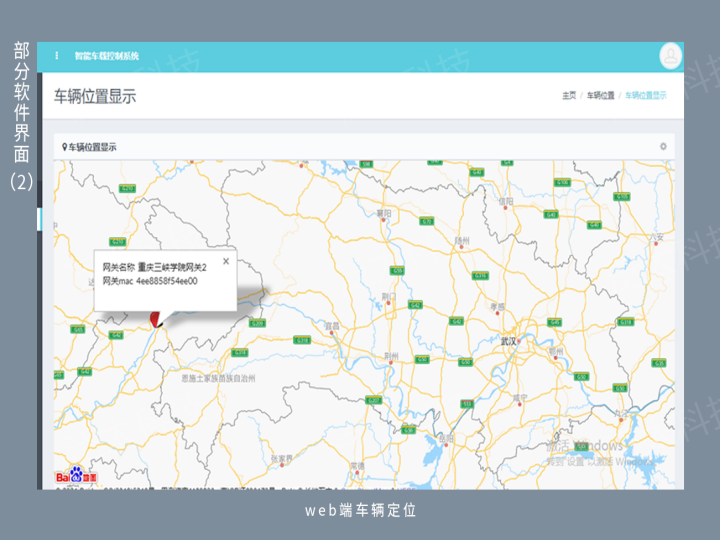Click 荆门 city label on map
This screenshot has width=720, height=540.
click(389, 297)
